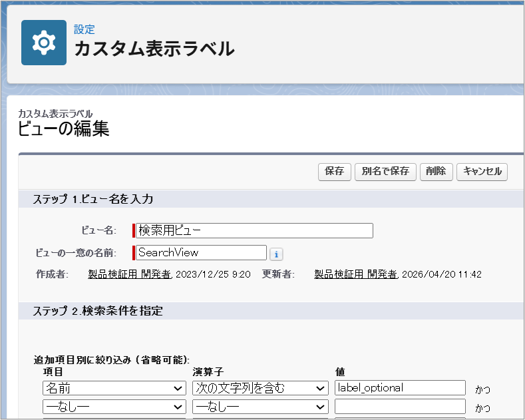
Task: Open the 更新者 製品検証用 開発者 link
Action: tap(355, 274)
